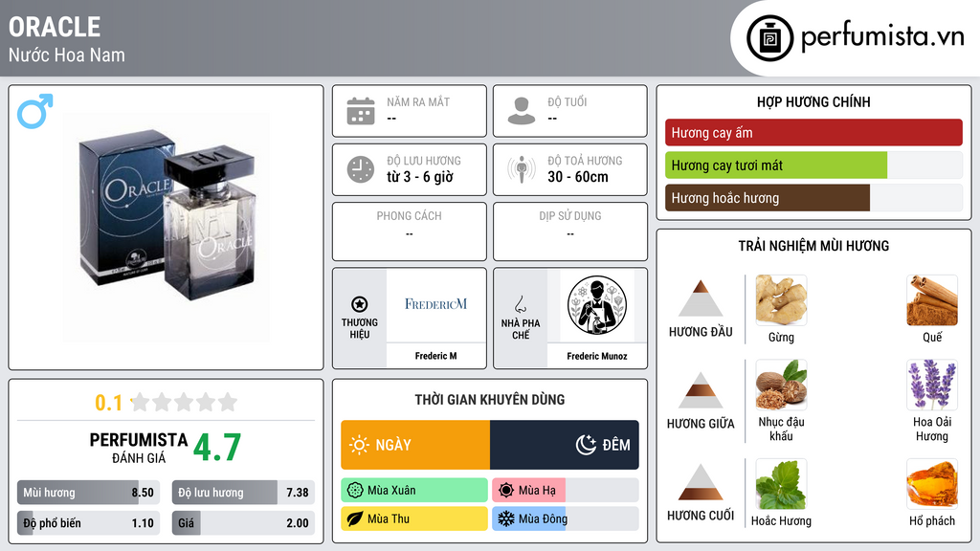Click the HỢP HƯƠNG CHÍNH heading

[x=813, y=101]
